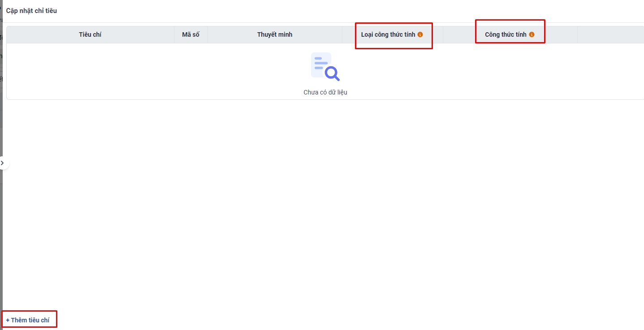Viewport: 644px width, 330px height.
Task: Expand the collapsed left sidebar arrow
Action: pos(3,163)
